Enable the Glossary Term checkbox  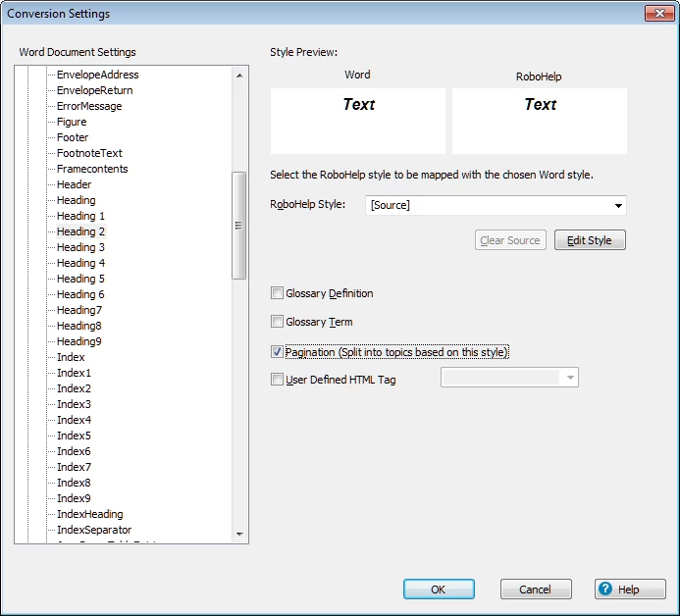click(277, 322)
